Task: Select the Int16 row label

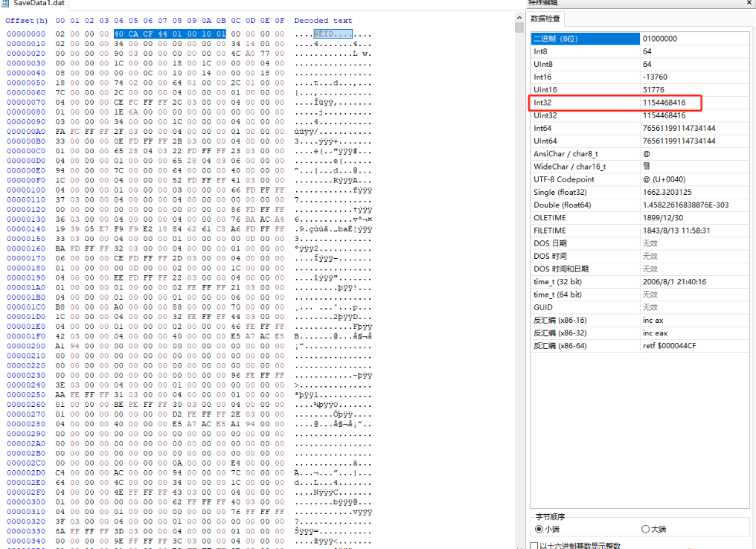Action: coord(542,77)
